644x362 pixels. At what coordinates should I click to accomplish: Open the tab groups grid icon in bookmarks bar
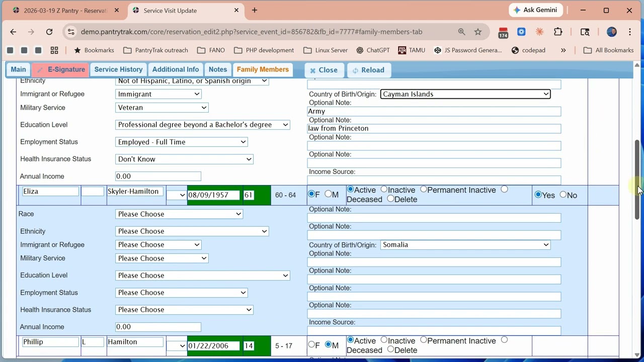[x=54, y=50]
